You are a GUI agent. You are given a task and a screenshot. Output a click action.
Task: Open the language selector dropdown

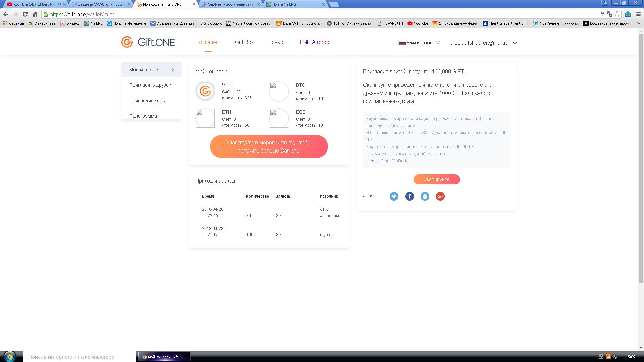[419, 43]
